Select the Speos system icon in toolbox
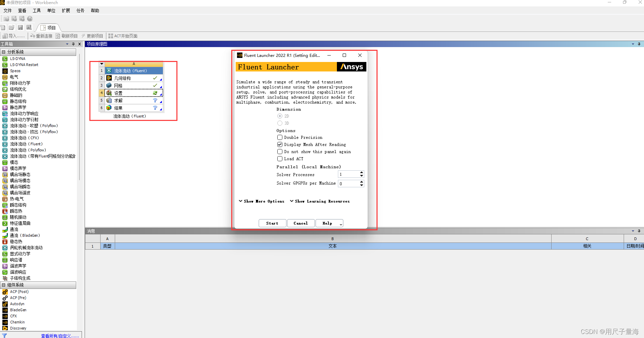The width and height of the screenshot is (644, 338). tap(5, 71)
